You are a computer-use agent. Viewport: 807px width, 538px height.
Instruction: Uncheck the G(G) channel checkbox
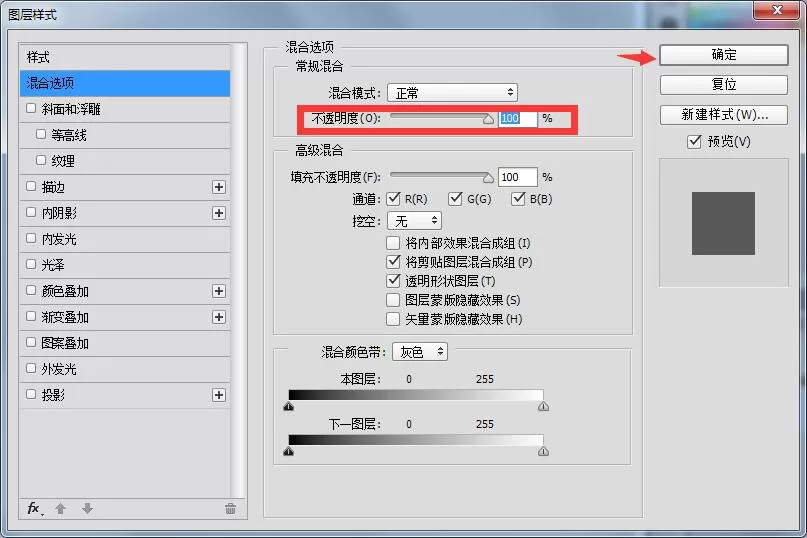pyautogui.click(x=455, y=199)
